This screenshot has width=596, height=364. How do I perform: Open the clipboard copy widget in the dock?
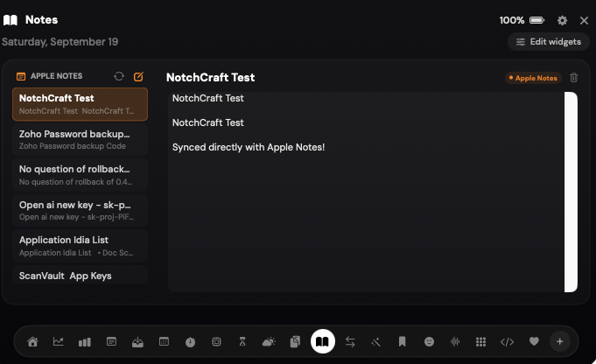[x=295, y=341]
